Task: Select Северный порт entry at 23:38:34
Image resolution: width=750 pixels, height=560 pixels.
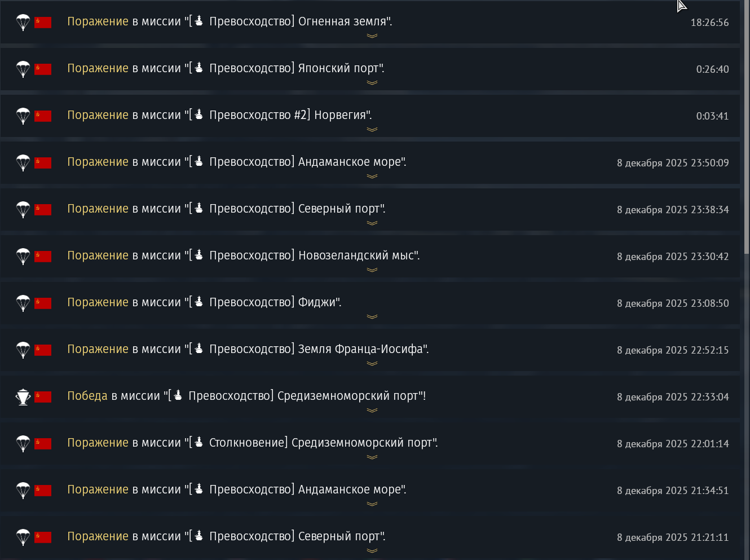Action: pos(226,209)
